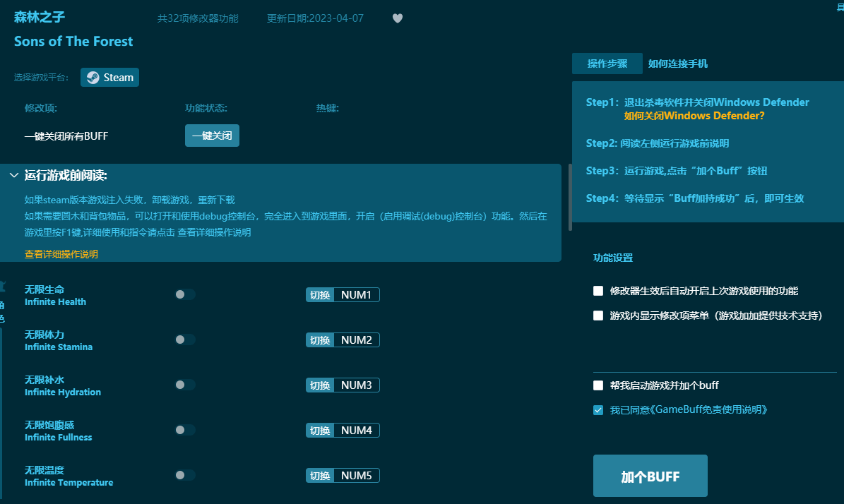This screenshot has width=844, height=504.
Task: Click 切换 button beside NUM2 hotkey
Action: (x=320, y=340)
